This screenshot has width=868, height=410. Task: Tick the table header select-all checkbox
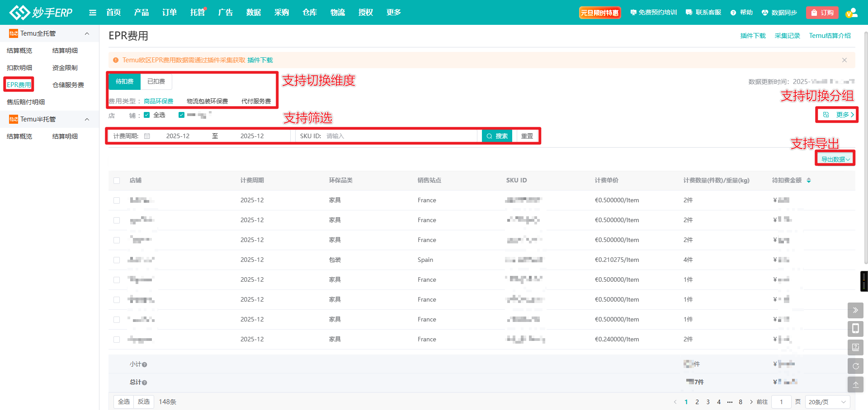pyautogui.click(x=117, y=181)
